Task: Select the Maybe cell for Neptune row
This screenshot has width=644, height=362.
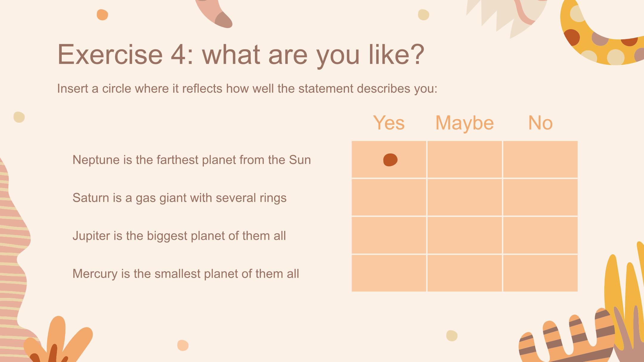Action: point(465,159)
